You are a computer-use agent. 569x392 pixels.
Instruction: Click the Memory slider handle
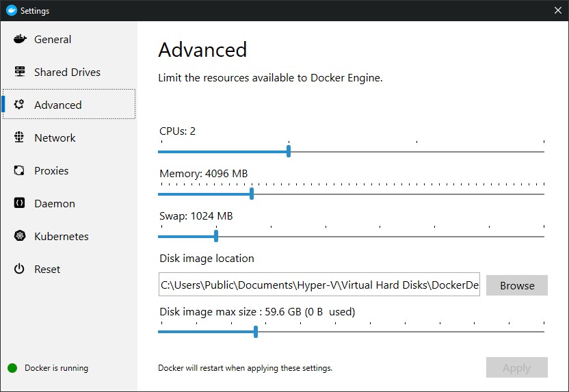tap(252, 194)
